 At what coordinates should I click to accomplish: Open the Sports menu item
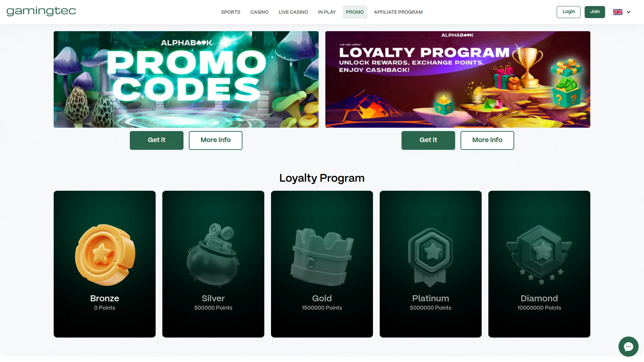(230, 12)
